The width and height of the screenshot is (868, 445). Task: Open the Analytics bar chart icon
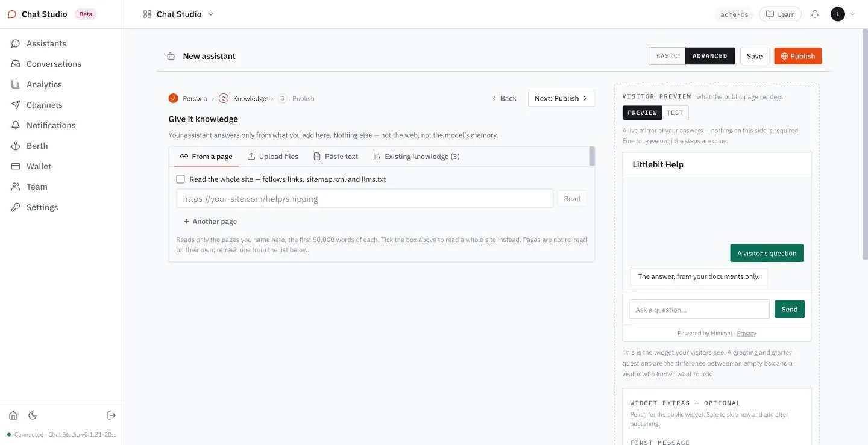pyautogui.click(x=16, y=84)
